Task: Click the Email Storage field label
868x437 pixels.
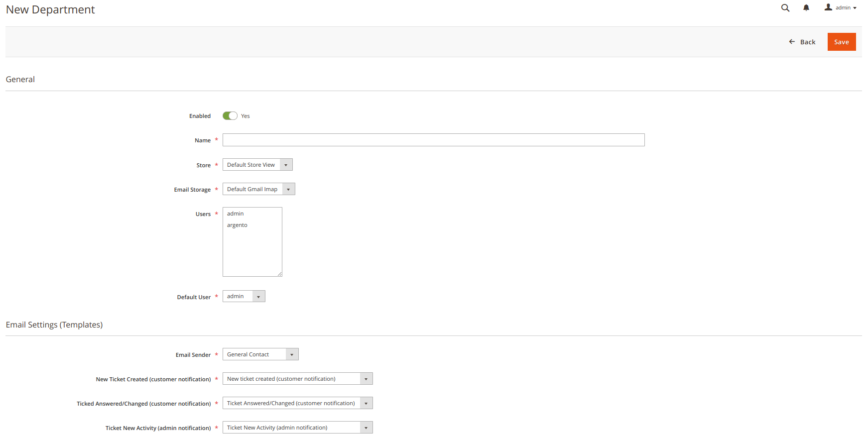Action: point(192,190)
